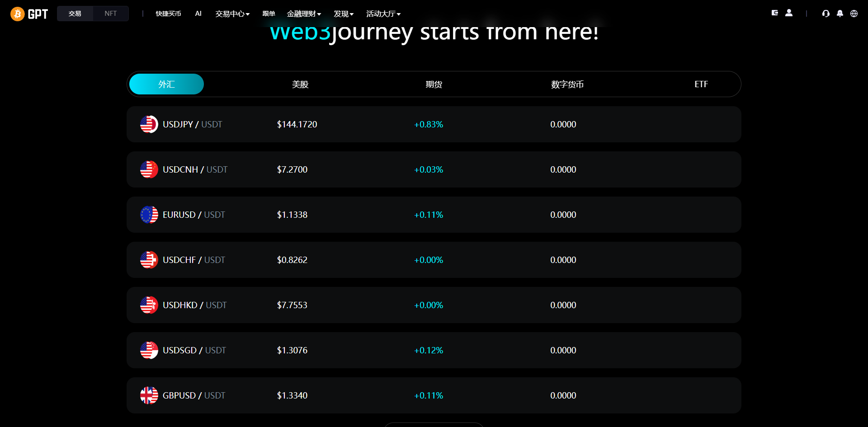Open the 发现 dropdown menu
This screenshot has height=427, width=868.
pyautogui.click(x=344, y=14)
